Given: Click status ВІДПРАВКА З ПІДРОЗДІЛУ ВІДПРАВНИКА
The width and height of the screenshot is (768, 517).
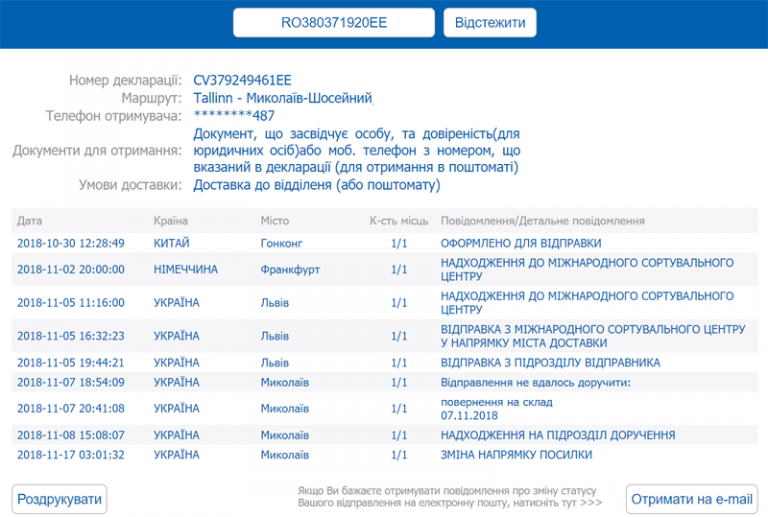Looking at the screenshot, I should click(551, 363).
